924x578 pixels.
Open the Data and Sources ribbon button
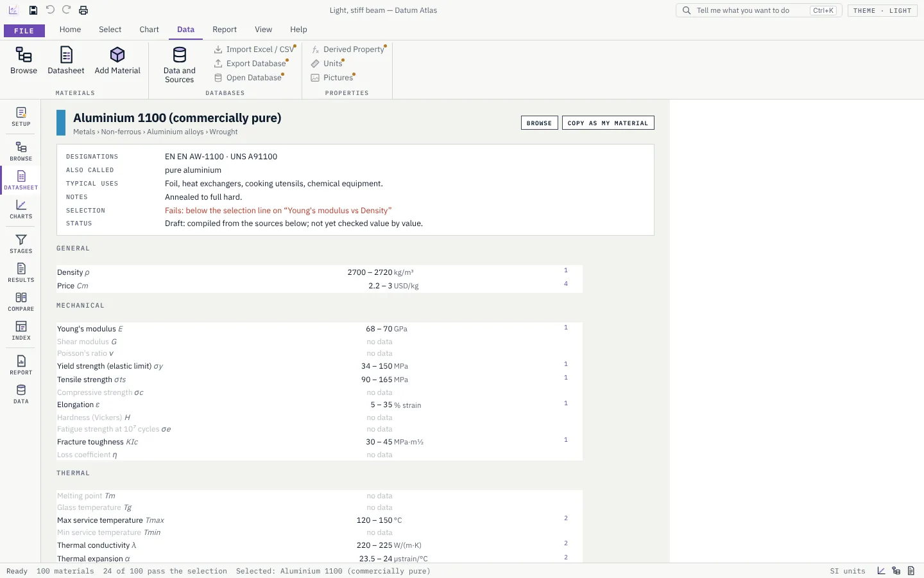[179, 64]
